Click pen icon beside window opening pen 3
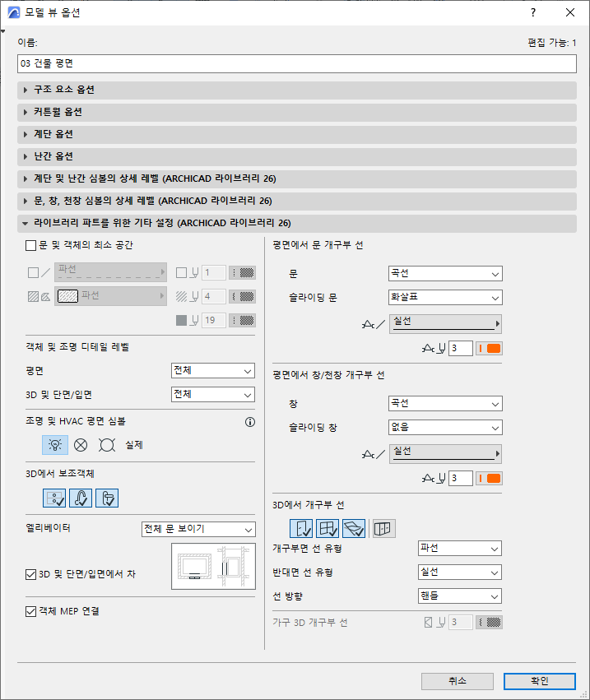Viewport: 590px width, 700px height. (x=434, y=478)
